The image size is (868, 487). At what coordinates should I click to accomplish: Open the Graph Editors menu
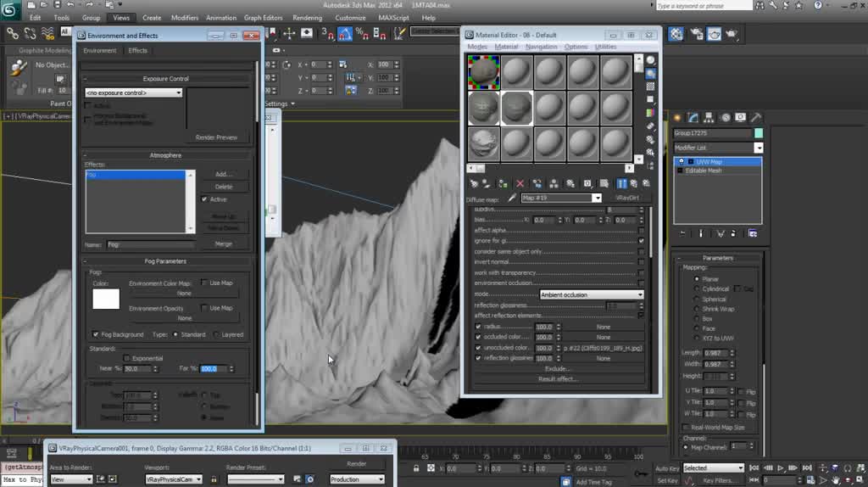[263, 18]
